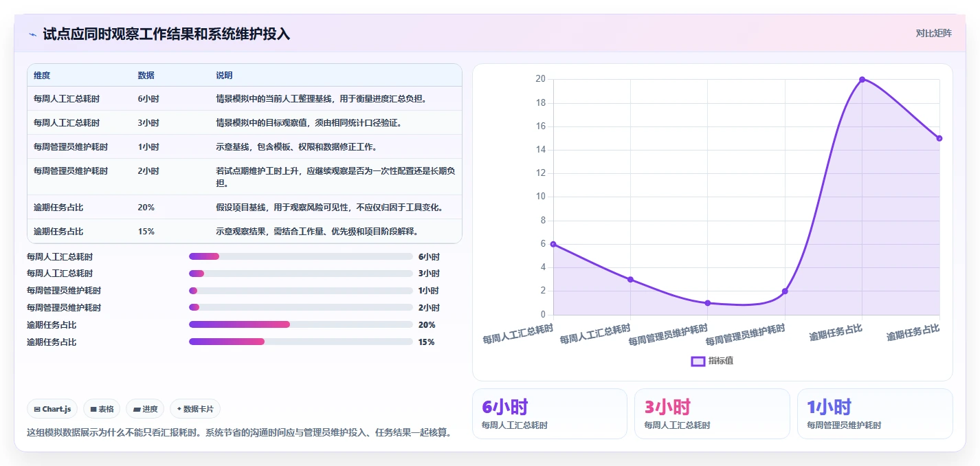Click the progress bar labeled 2小时
Image resolution: width=980 pixels, height=466 pixels.
[300, 307]
